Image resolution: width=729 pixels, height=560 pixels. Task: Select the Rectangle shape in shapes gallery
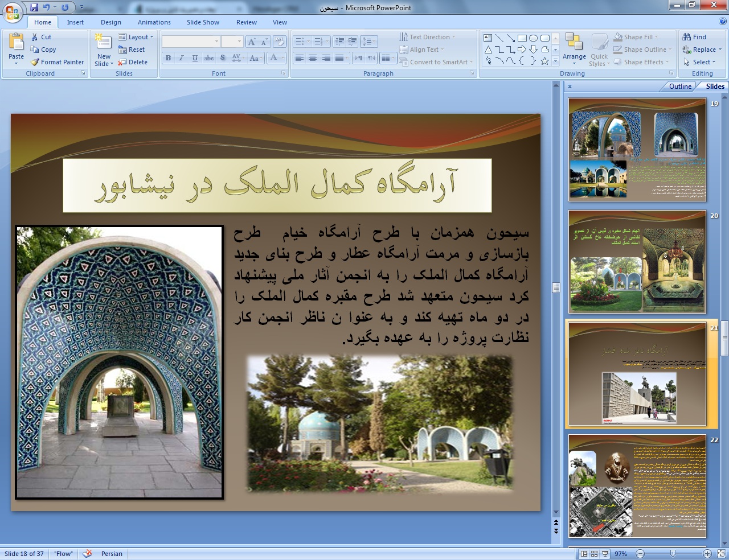[x=522, y=38]
